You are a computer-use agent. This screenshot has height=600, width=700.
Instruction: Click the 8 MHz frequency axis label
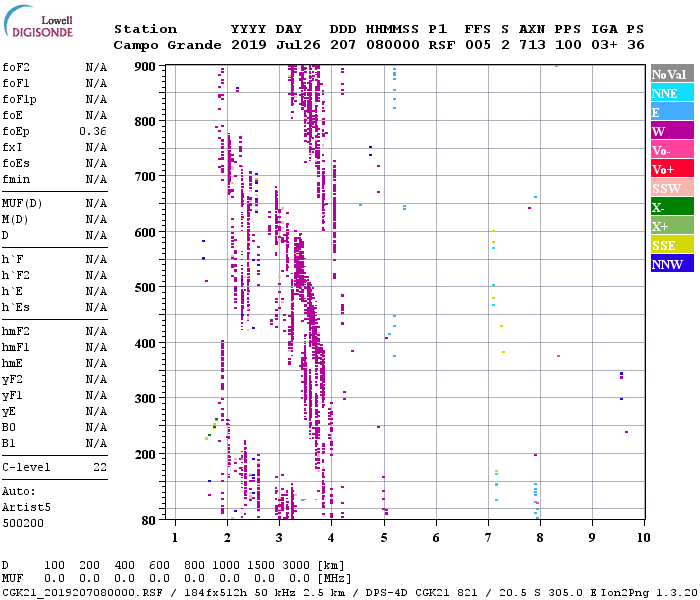[540, 538]
